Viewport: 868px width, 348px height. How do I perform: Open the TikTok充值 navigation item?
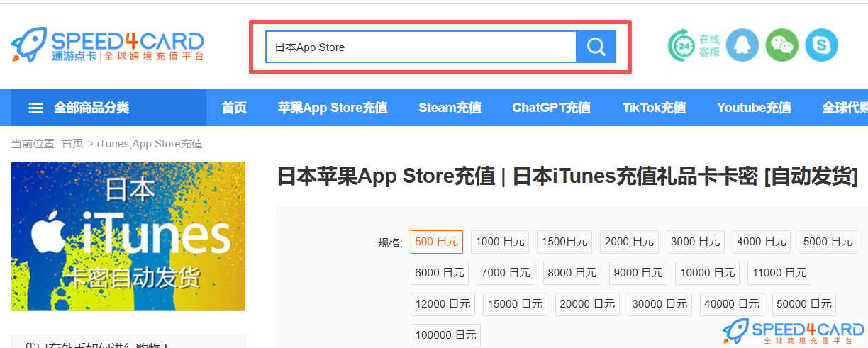654,108
